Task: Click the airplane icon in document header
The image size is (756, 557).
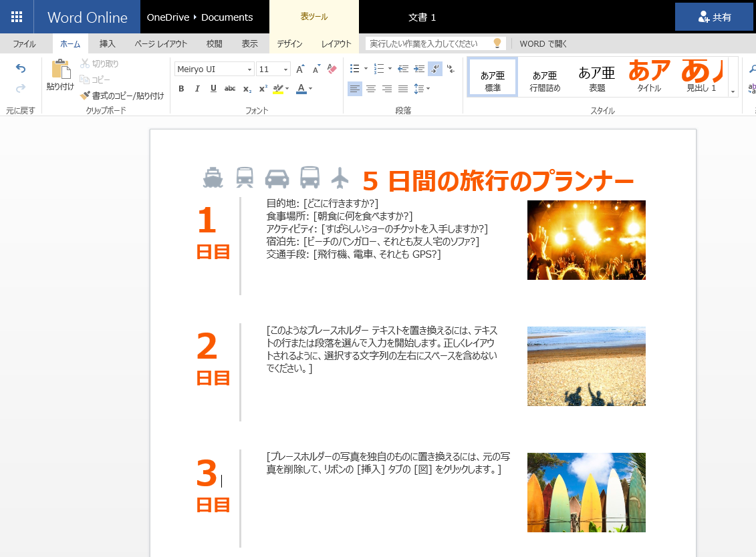Action: point(340,177)
